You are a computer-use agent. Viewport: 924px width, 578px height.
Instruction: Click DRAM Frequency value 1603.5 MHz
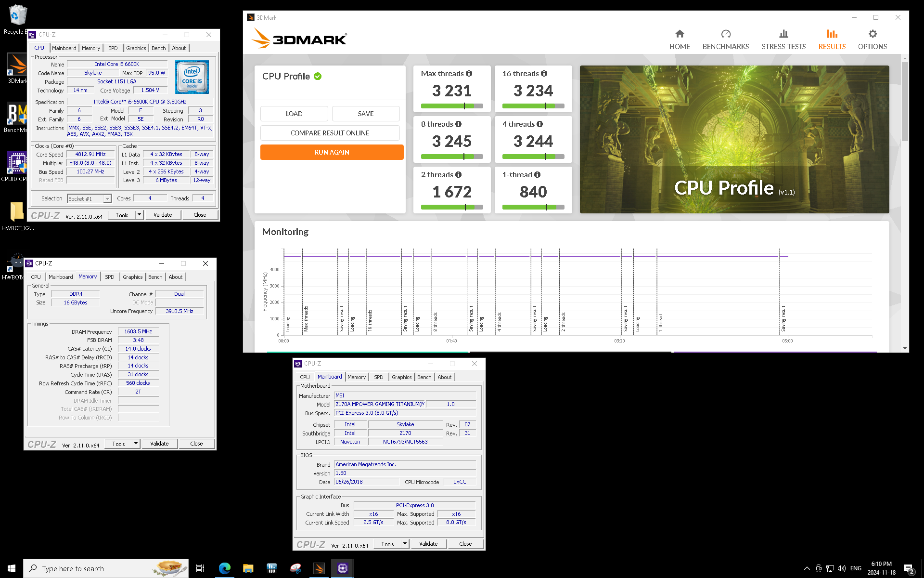(138, 332)
